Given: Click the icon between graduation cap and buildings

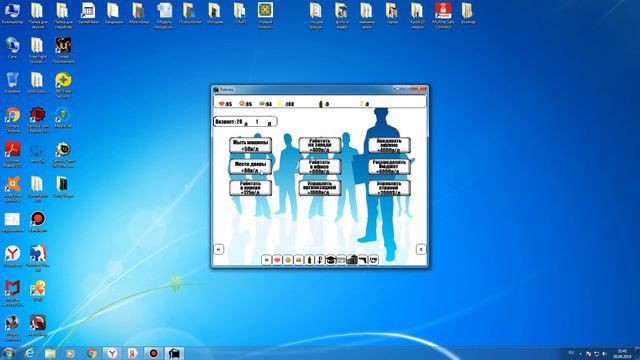Looking at the screenshot, I should click(x=341, y=260).
